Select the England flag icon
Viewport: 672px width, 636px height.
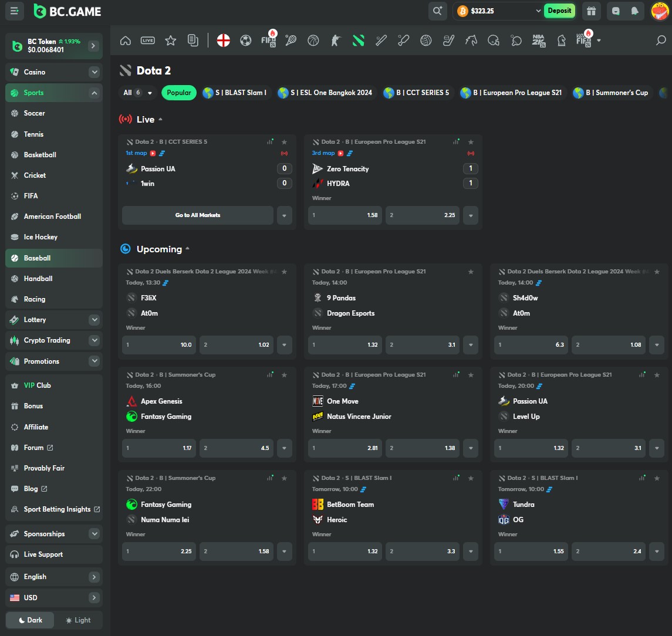click(223, 40)
